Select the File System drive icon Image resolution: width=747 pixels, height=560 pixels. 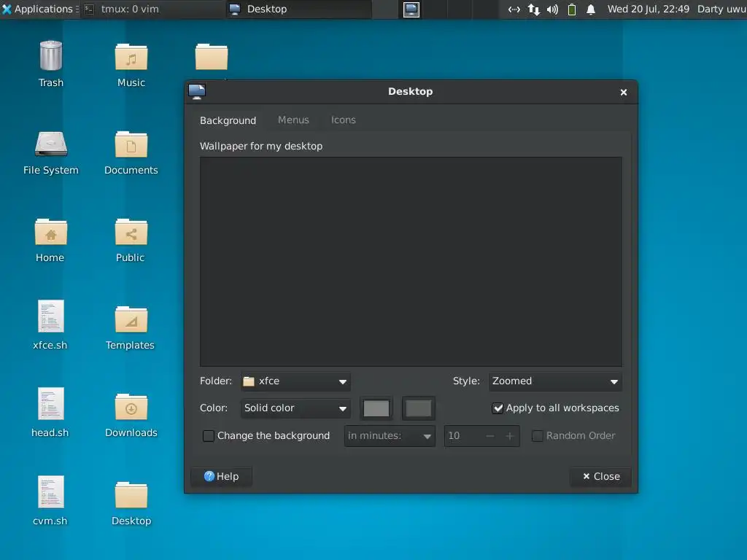[51, 144]
